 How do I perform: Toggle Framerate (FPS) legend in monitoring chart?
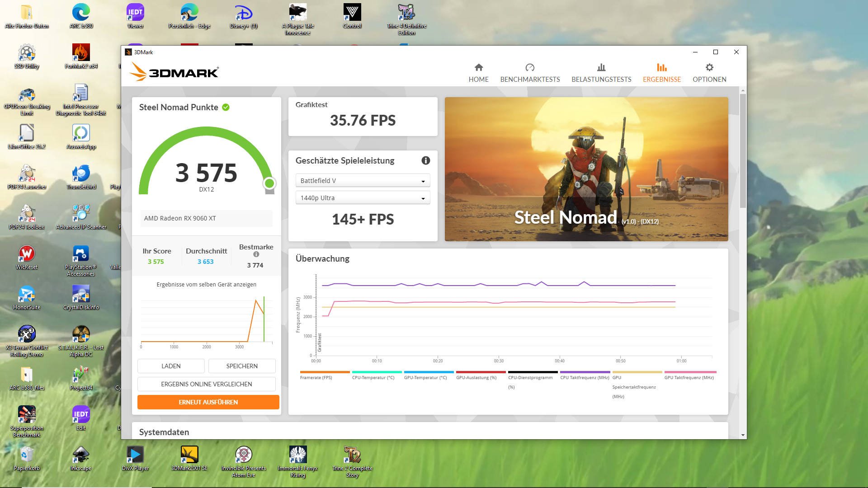316,377
